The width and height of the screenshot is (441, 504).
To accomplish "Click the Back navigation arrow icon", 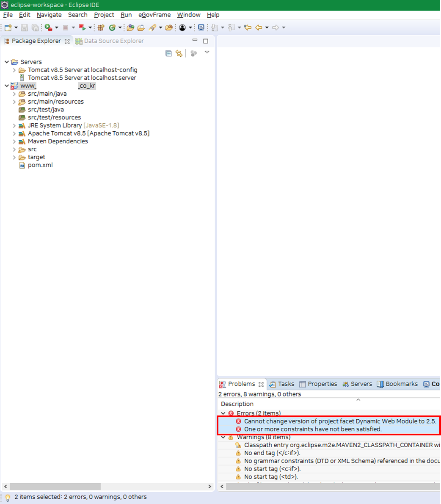I will pyautogui.click(x=259, y=28).
